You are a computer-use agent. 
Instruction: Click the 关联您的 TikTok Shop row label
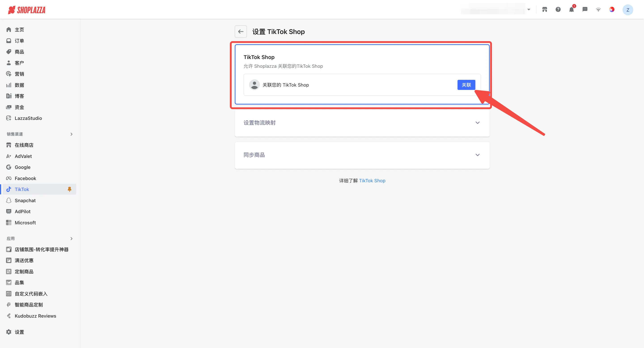(x=286, y=85)
